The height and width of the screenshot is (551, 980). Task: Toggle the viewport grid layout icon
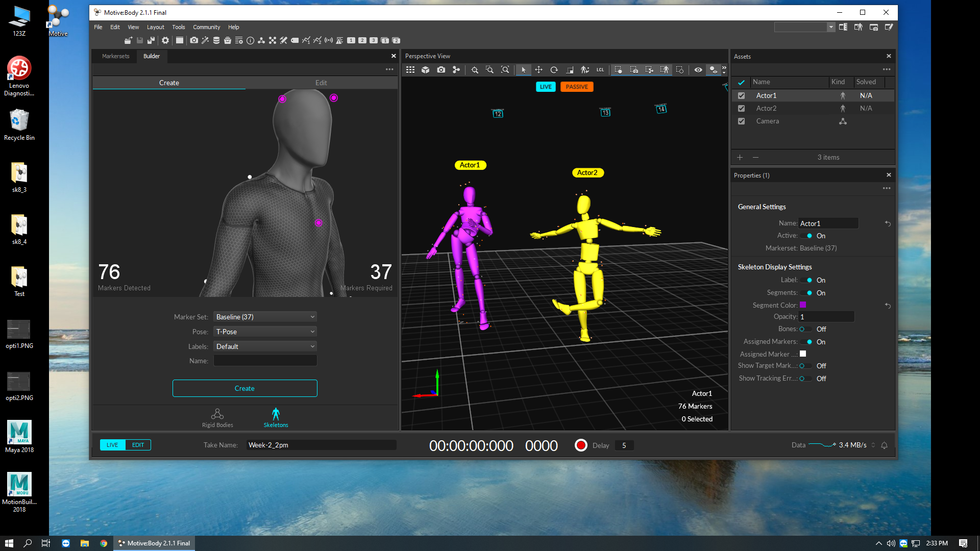(410, 70)
